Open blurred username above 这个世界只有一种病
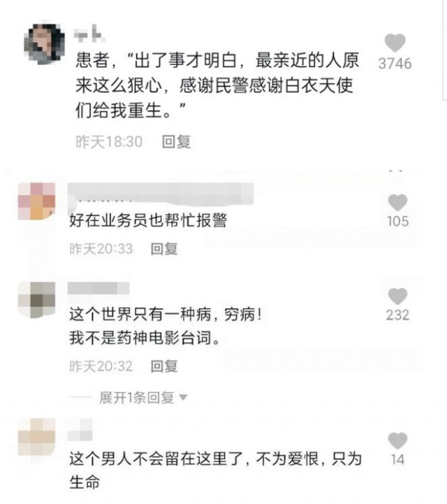The width and height of the screenshot is (447, 504). click(98, 288)
